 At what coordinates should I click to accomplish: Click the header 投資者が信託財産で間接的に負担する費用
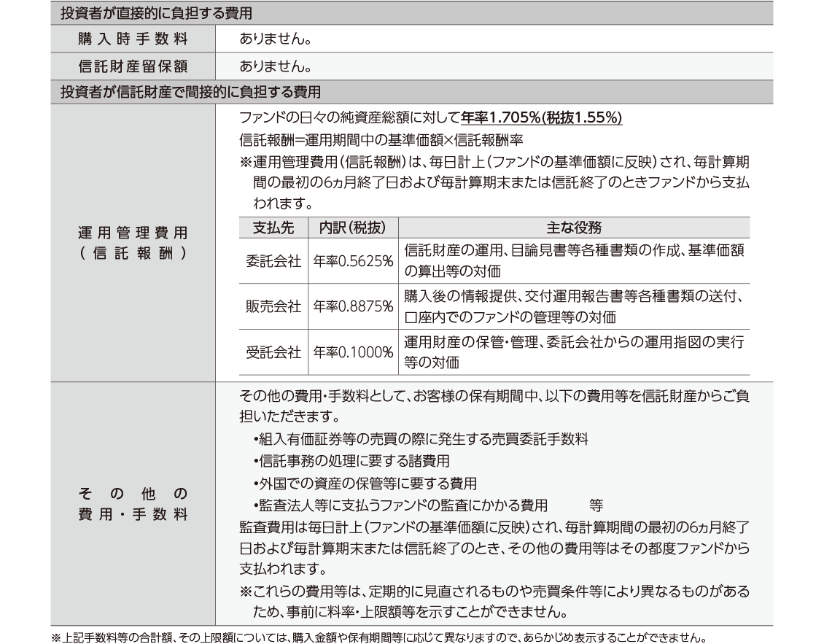191,93
